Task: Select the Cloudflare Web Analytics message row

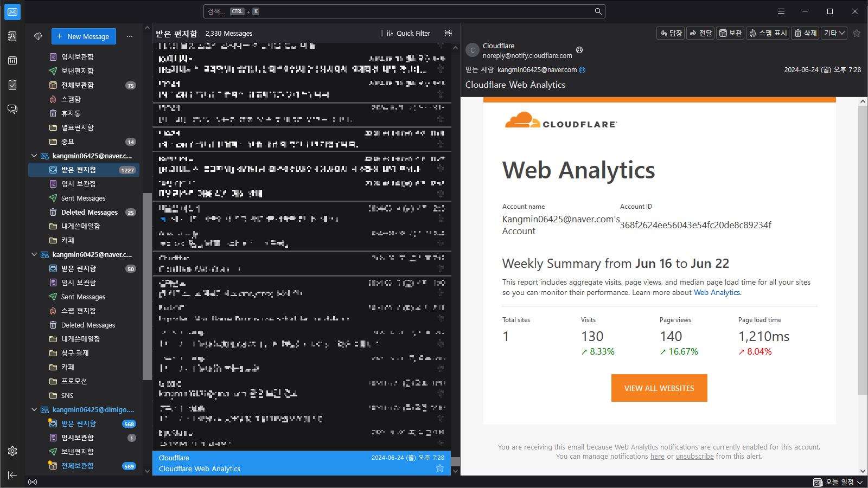Action: 302,463
